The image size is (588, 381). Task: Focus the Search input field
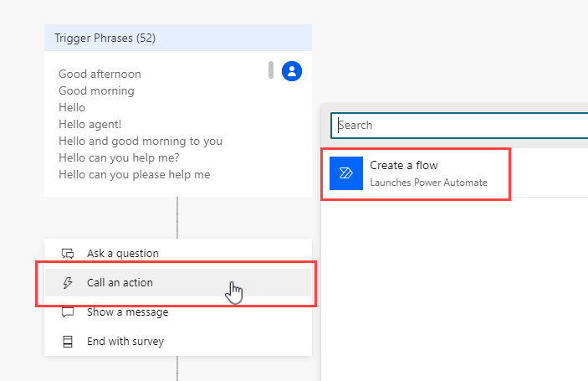pos(460,125)
